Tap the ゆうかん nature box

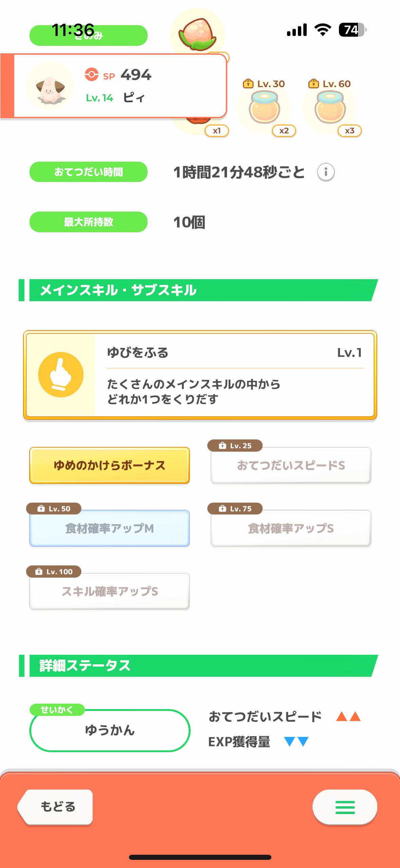pyautogui.click(x=110, y=730)
